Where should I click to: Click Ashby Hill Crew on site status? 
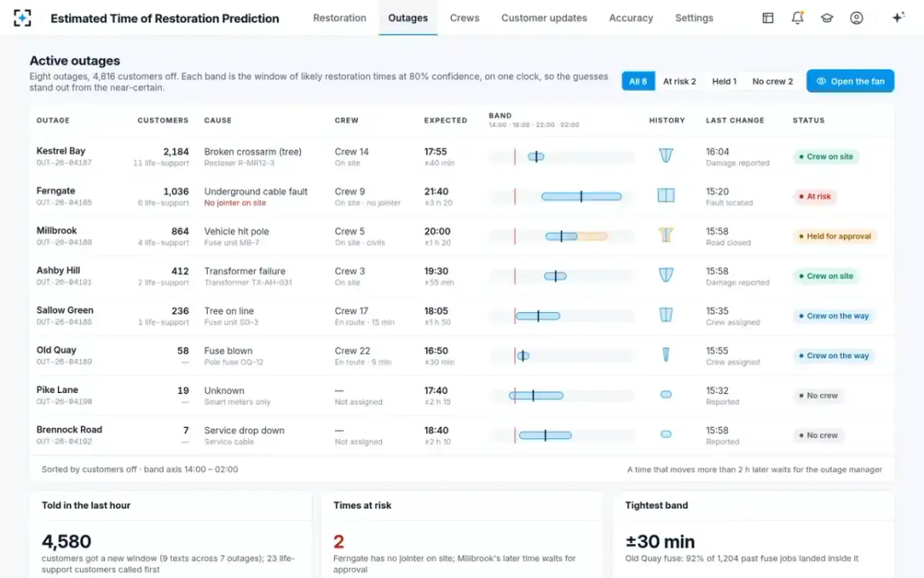pos(825,276)
